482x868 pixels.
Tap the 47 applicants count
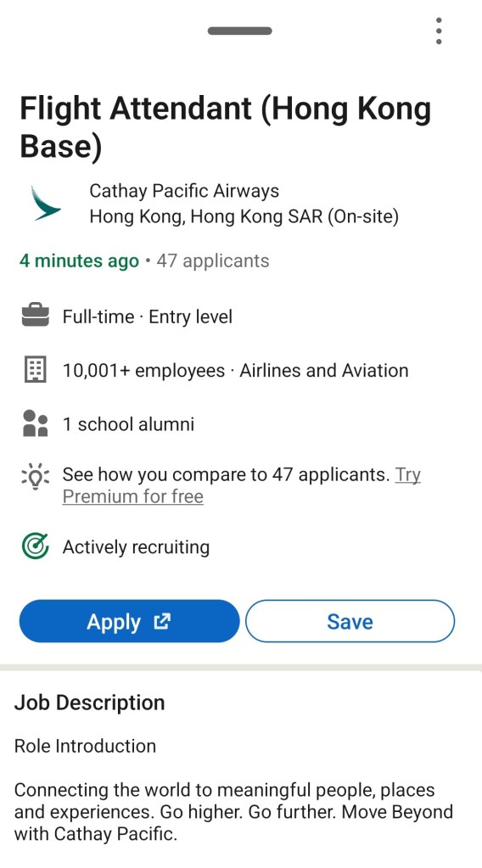pyautogui.click(x=213, y=260)
